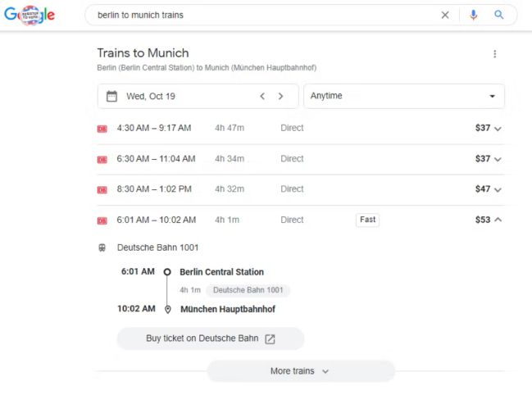532x395 pixels.
Task: Click the route subtitle Berlin to Munich
Action: [207, 68]
